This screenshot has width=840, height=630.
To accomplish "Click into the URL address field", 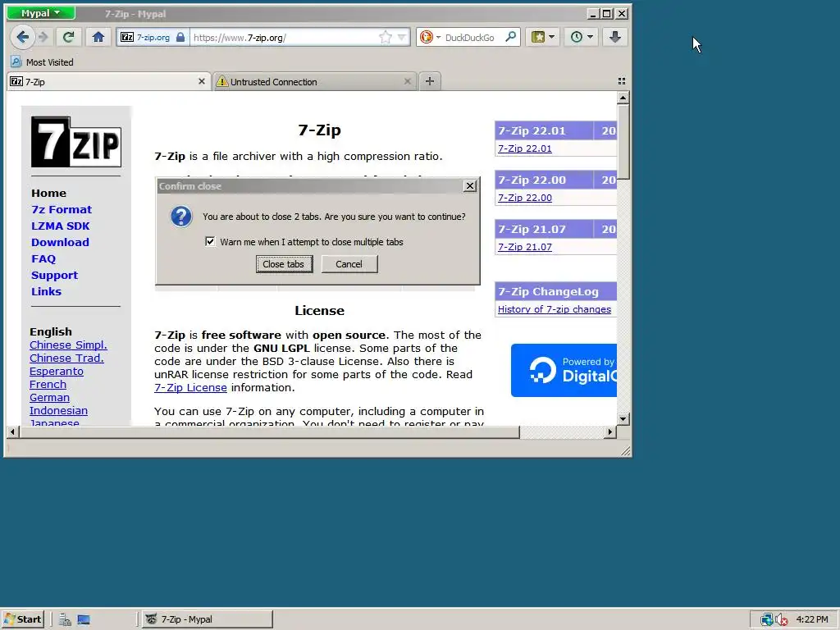I will tap(284, 38).
